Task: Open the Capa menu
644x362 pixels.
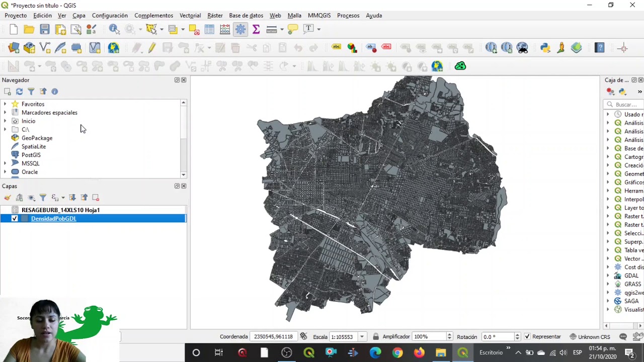Action: (x=79, y=16)
